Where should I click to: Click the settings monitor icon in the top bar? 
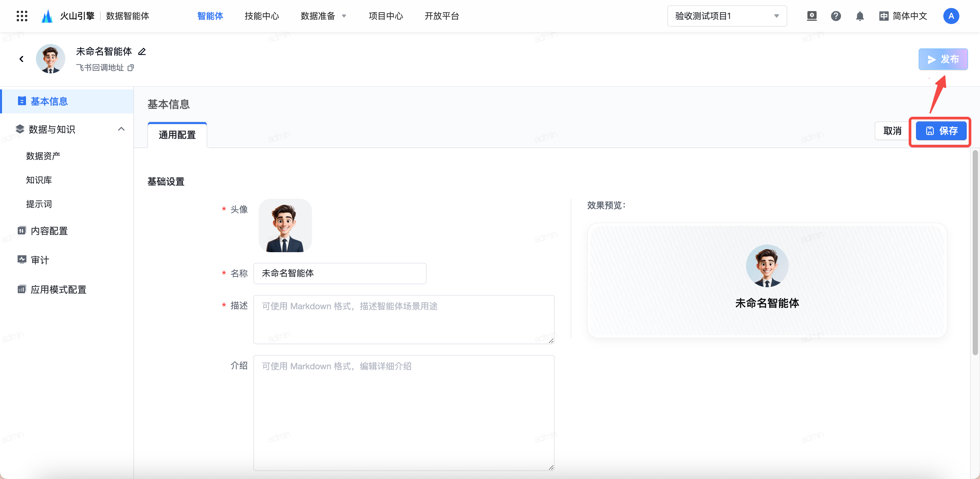coord(811,16)
